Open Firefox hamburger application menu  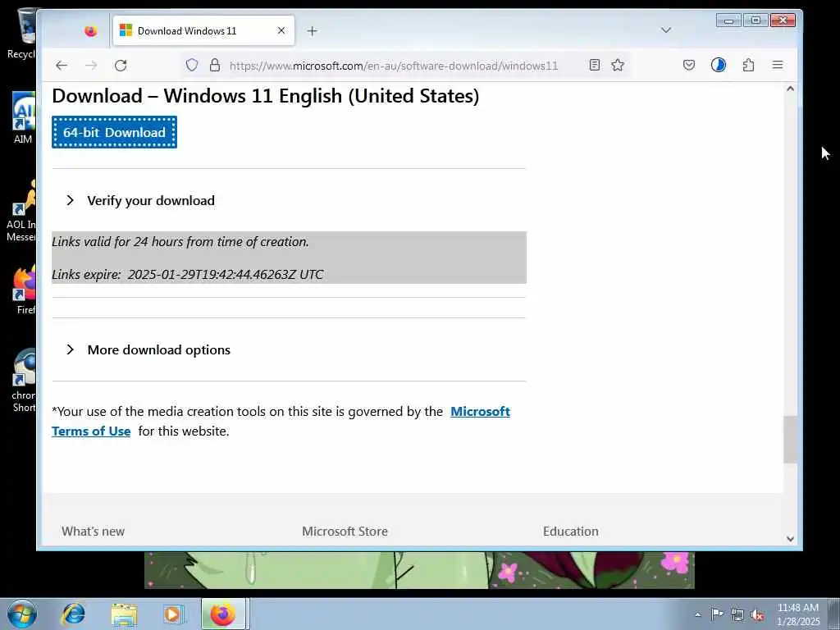coord(778,66)
